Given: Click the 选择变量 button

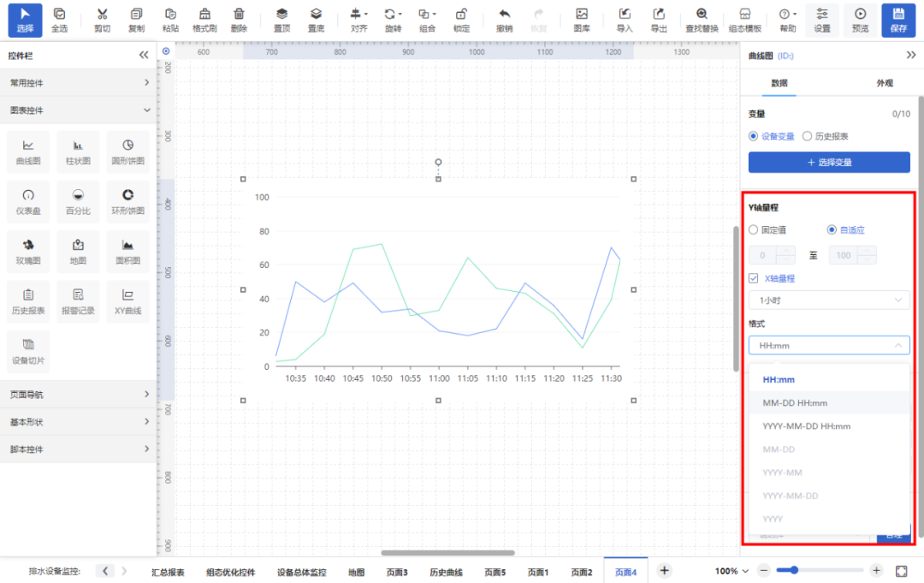Looking at the screenshot, I should click(829, 162).
